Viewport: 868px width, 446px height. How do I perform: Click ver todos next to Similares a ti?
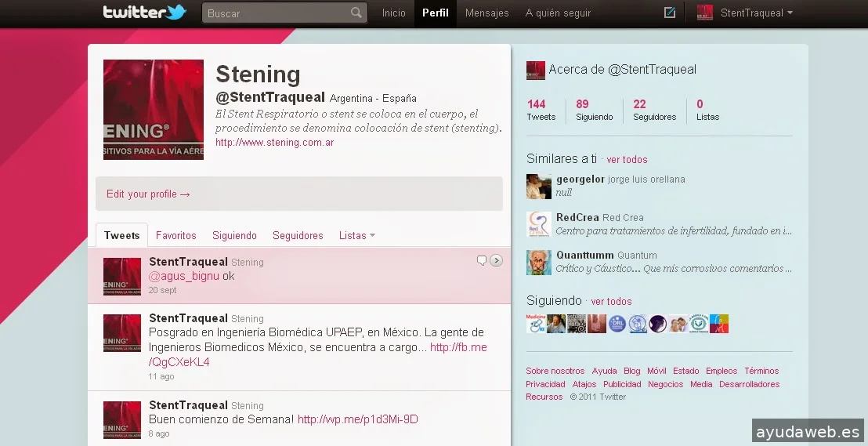(627, 160)
